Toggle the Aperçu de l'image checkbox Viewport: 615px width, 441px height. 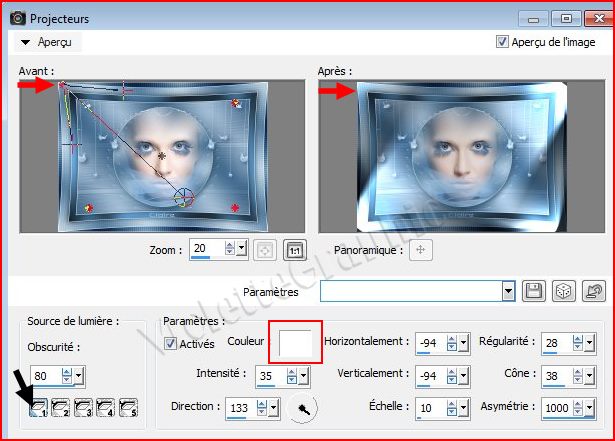(x=503, y=42)
